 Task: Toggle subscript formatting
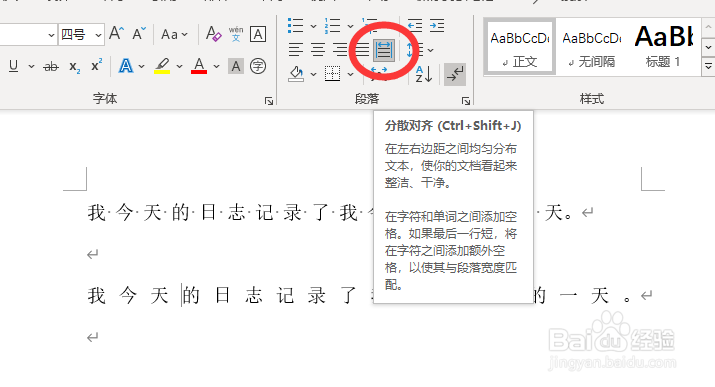tap(74, 67)
